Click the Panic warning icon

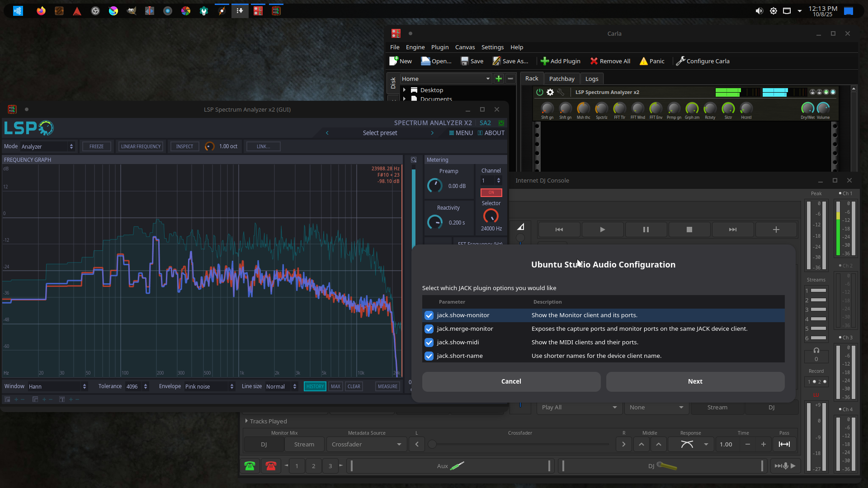(643, 61)
